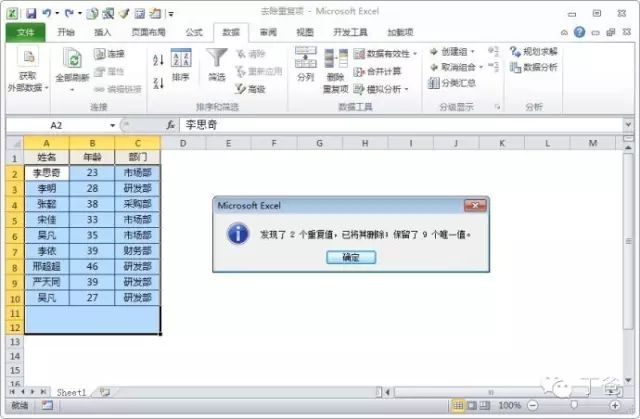Switch to Page Layout view icon in status bar
This screenshot has width=640, height=419.
471,406
